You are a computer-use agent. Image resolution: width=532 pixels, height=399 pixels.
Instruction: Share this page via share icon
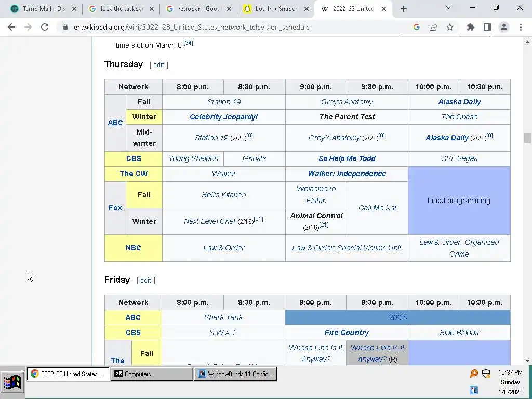(433, 27)
